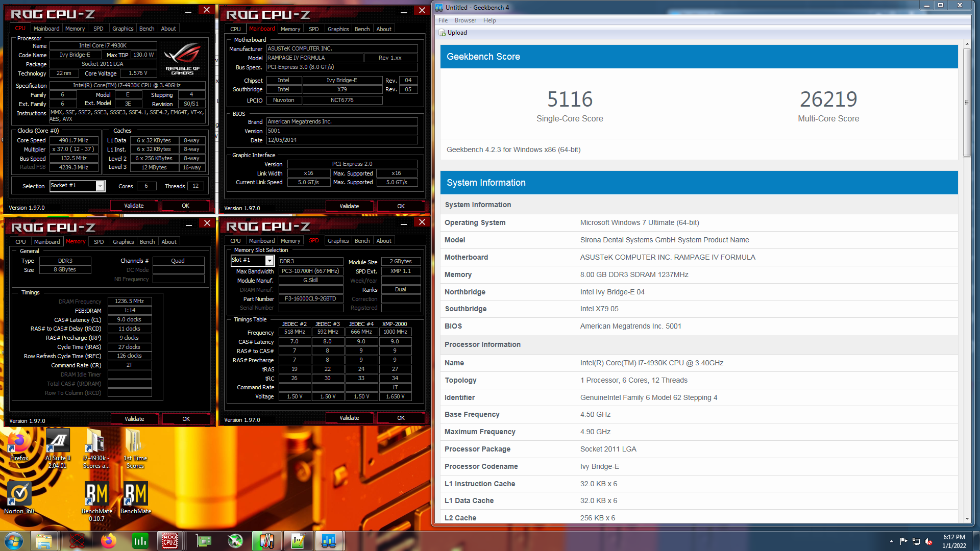Click the red atom icon in taskbar
Screen dimensions: 980x551
(x=77, y=540)
